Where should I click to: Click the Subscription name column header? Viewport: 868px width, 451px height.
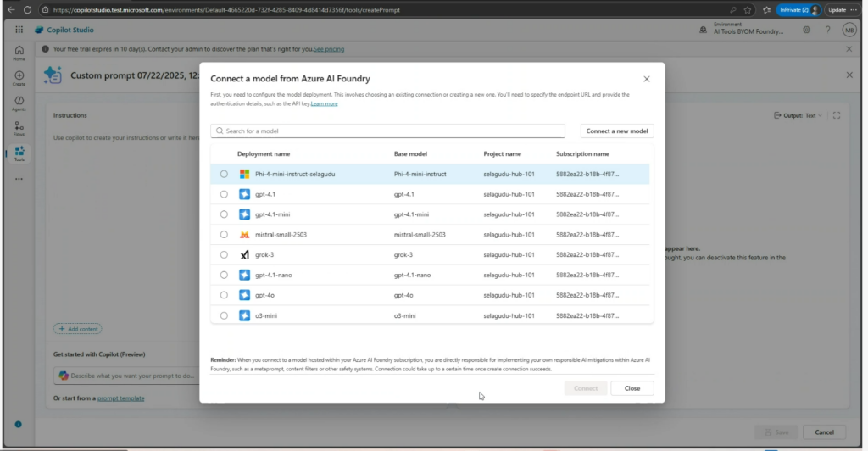pyautogui.click(x=582, y=153)
